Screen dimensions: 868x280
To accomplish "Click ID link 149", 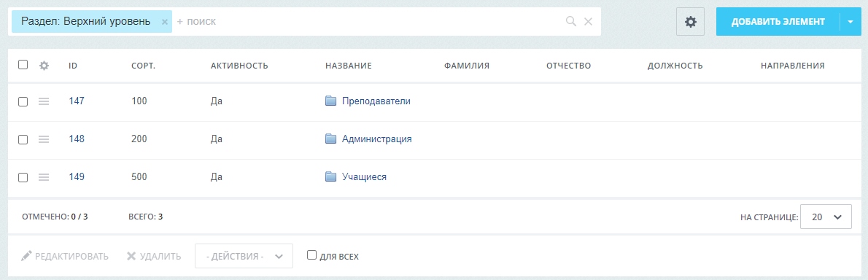I will click(77, 176).
